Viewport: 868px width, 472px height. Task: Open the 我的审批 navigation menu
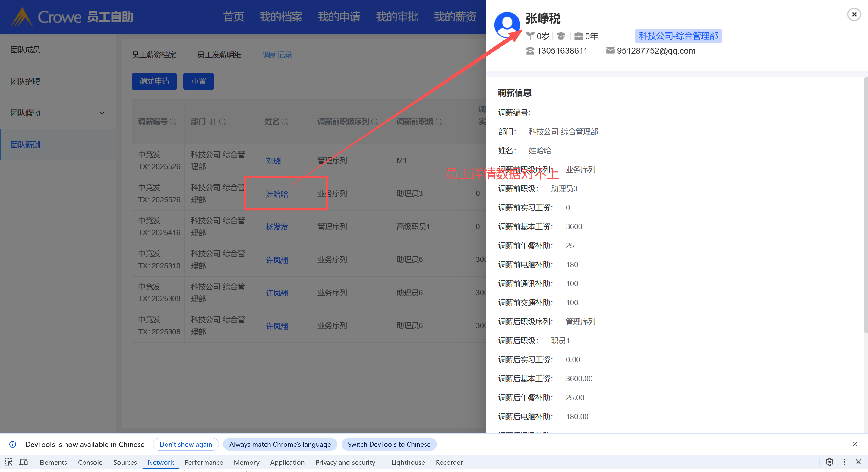397,17
